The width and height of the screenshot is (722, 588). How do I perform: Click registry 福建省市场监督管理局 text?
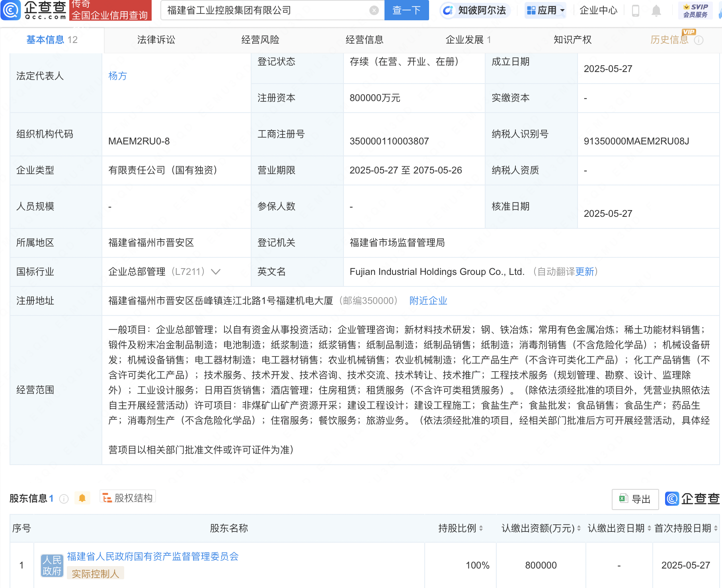397,243
